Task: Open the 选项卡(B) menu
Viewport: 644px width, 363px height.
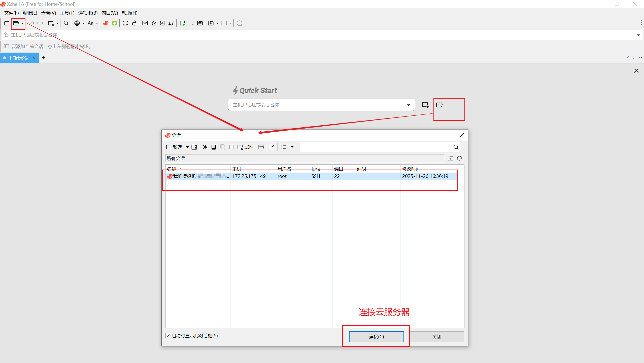Action: (88, 13)
